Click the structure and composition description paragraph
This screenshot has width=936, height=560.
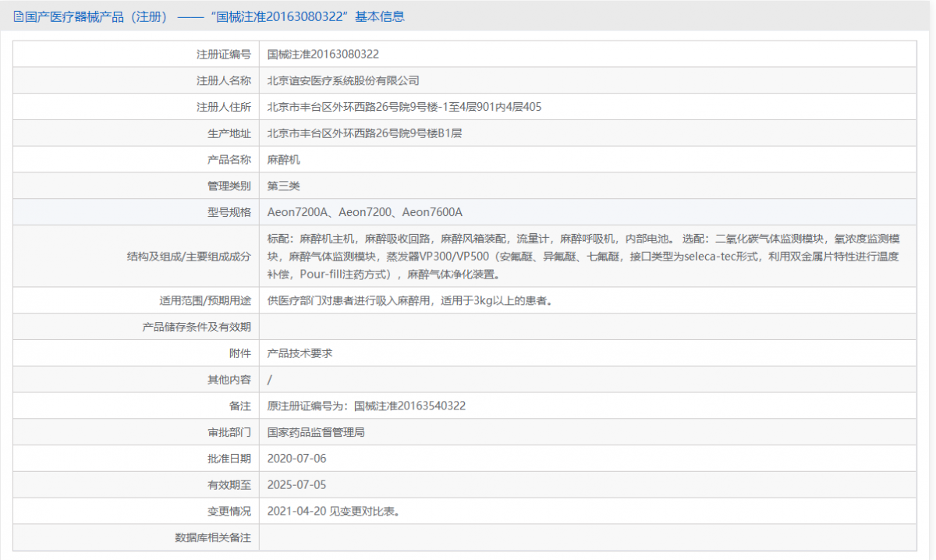(x=583, y=256)
